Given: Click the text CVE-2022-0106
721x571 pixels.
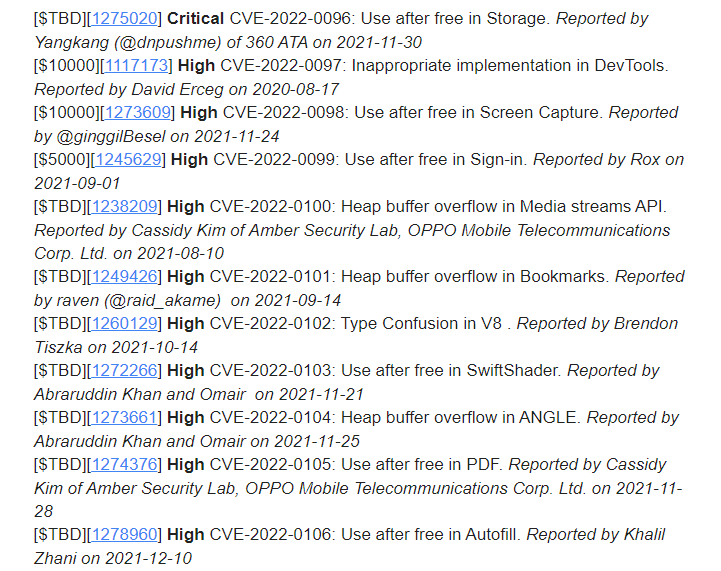Looking at the screenshot, I should pos(270,534).
